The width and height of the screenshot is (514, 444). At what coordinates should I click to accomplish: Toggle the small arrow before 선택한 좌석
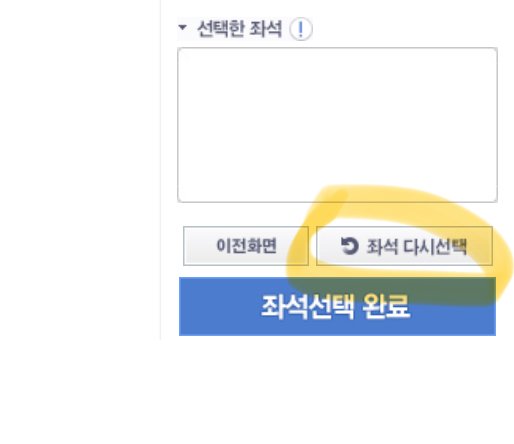click(x=182, y=27)
